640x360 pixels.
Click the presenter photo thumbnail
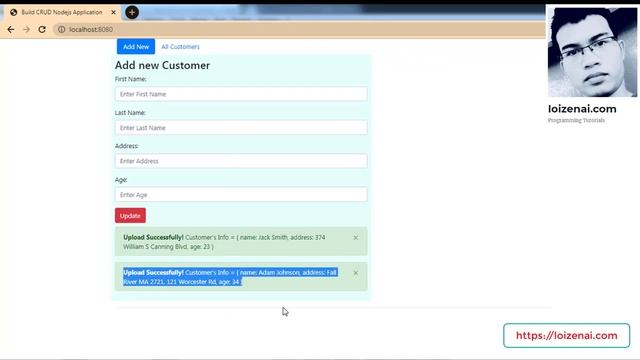pos(592,52)
